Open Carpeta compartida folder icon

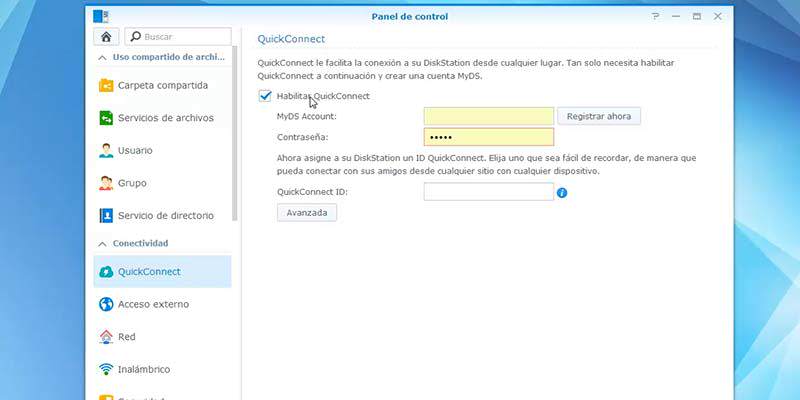tap(106, 85)
